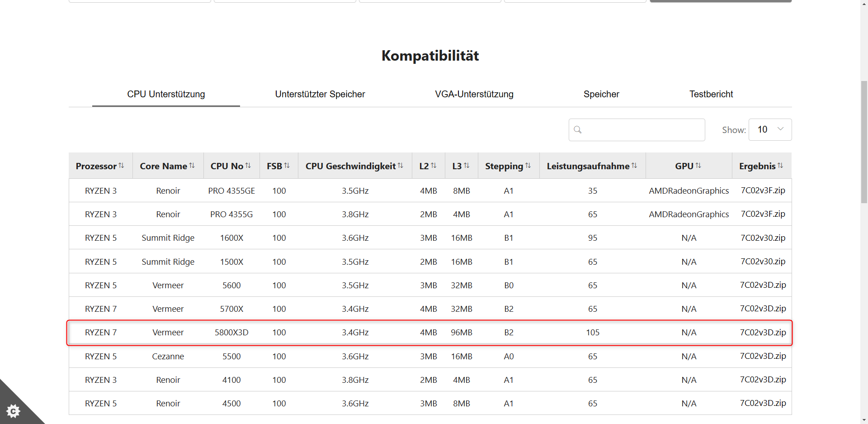The height and width of the screenshot is (424, 868).
Task: Click the 96MB L3 cell
Action: [462, 332]
